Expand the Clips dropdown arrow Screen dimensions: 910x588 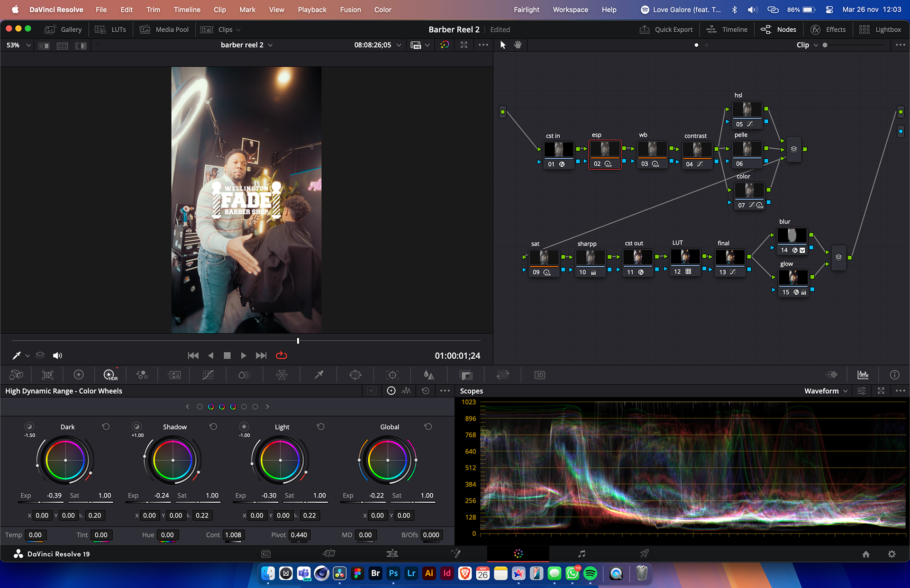[x=238, y=29]
